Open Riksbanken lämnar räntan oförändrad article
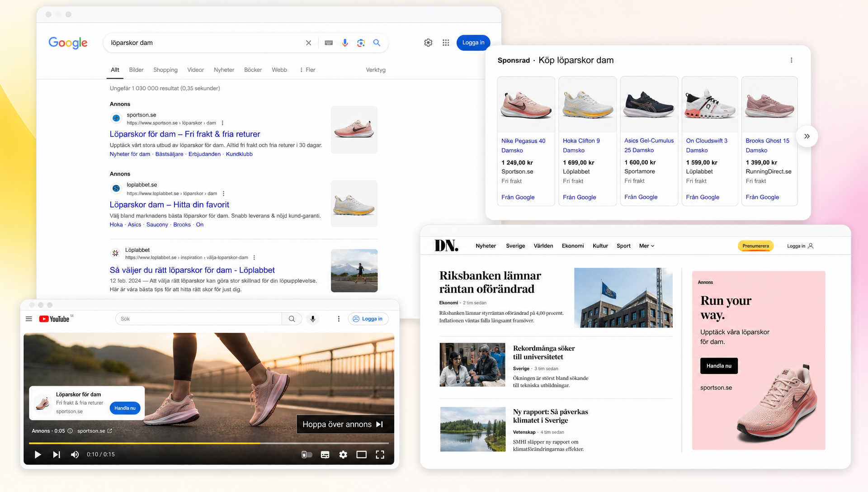 click(490, 282)
